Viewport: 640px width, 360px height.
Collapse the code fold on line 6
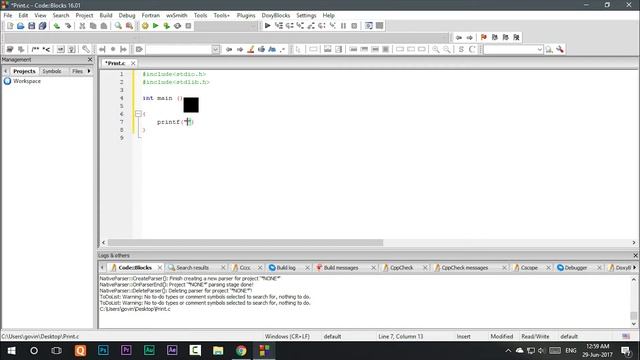(138, 114)
